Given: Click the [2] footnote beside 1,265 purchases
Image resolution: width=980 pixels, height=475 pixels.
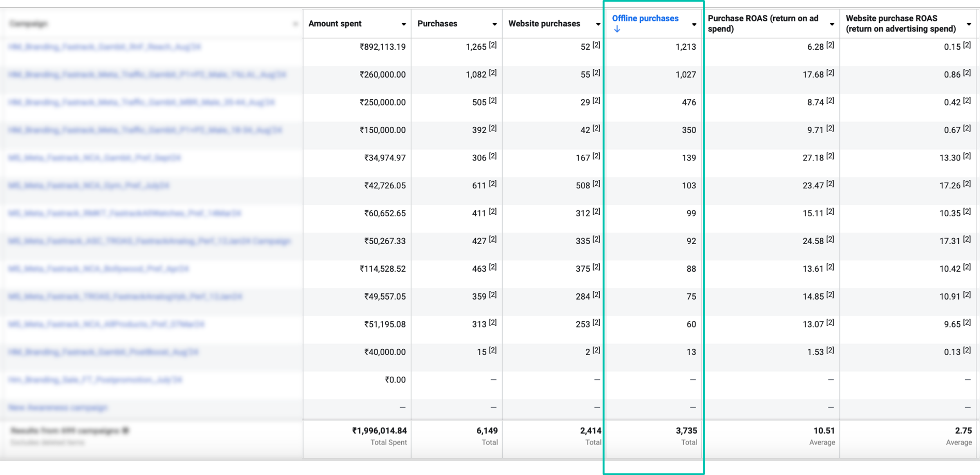Looking at the screenshot, I should pyautogui.click(x=493, y=45).
